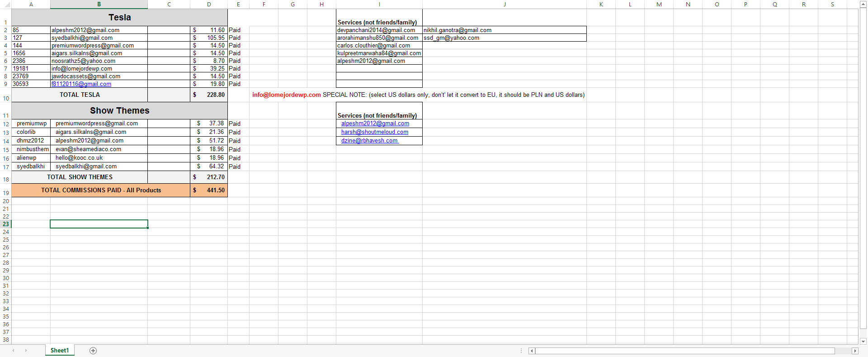Select the dhmz2012 cell
This screenshot has height=357, width=868.
31,141
